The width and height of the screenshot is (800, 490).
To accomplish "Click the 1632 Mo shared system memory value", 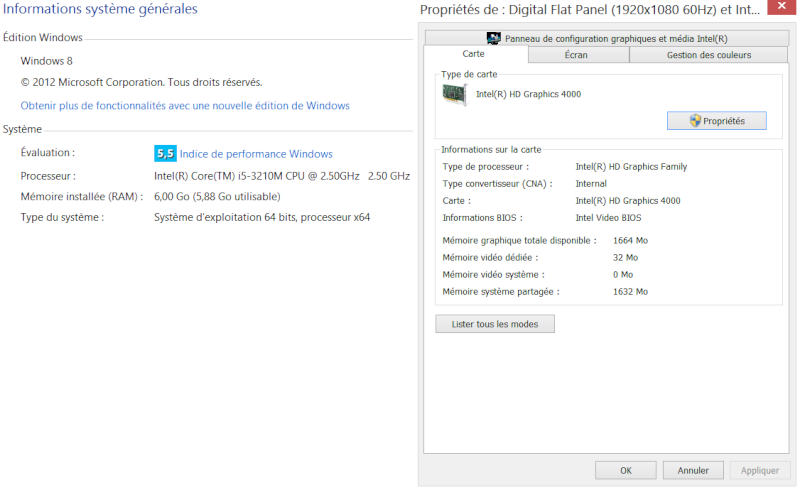I will (630, 292).
